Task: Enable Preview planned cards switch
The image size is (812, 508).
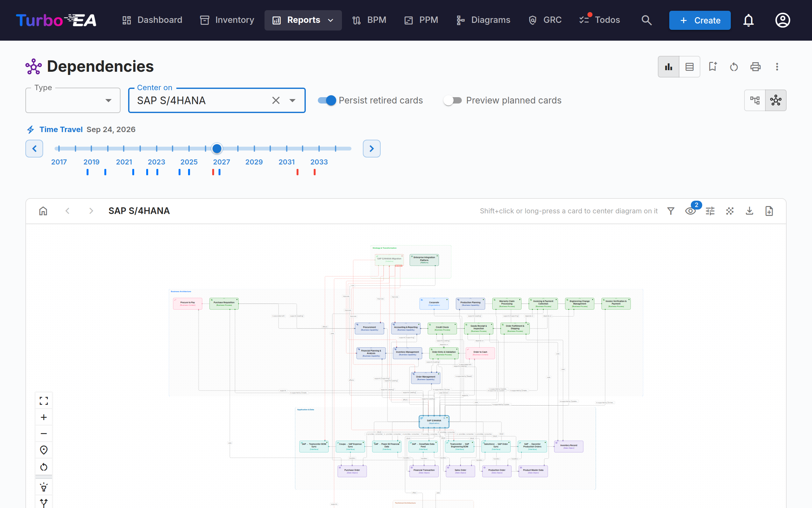Action: tap(452, 100)
